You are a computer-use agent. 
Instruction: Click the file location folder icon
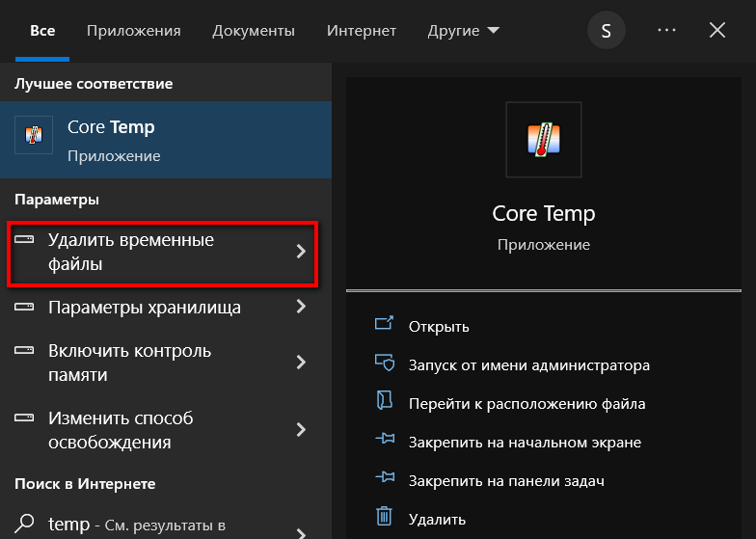click(x=384, y=400)
